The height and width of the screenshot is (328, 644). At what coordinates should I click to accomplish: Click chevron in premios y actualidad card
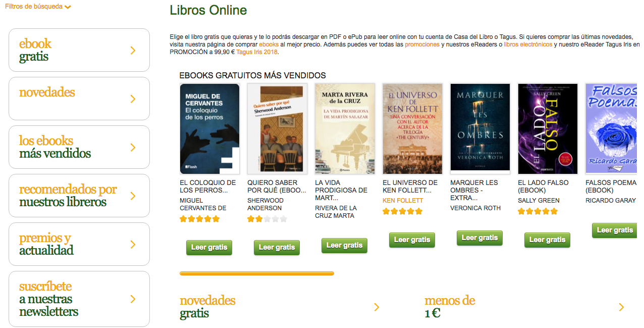click(x=133, y=244)
